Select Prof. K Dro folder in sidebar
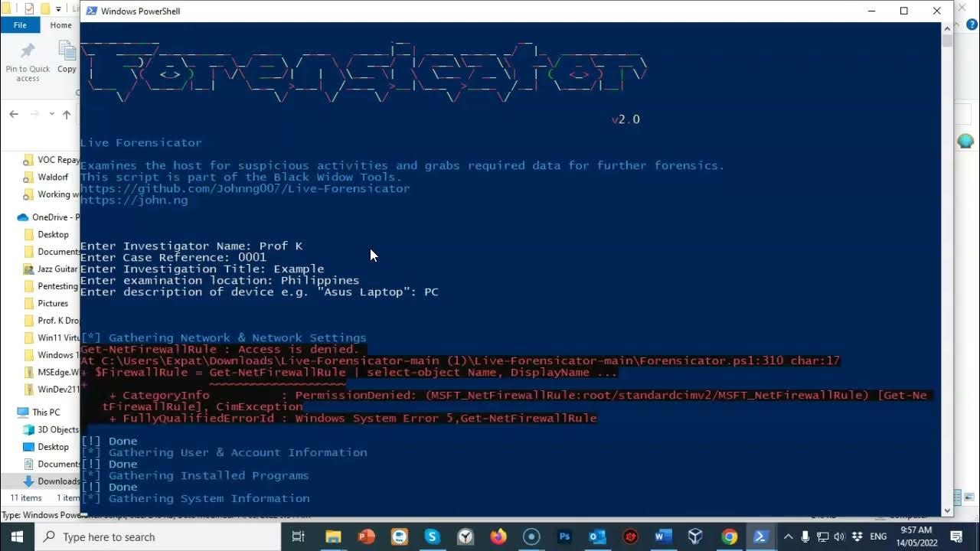The image size is (980, 551). 51,320
